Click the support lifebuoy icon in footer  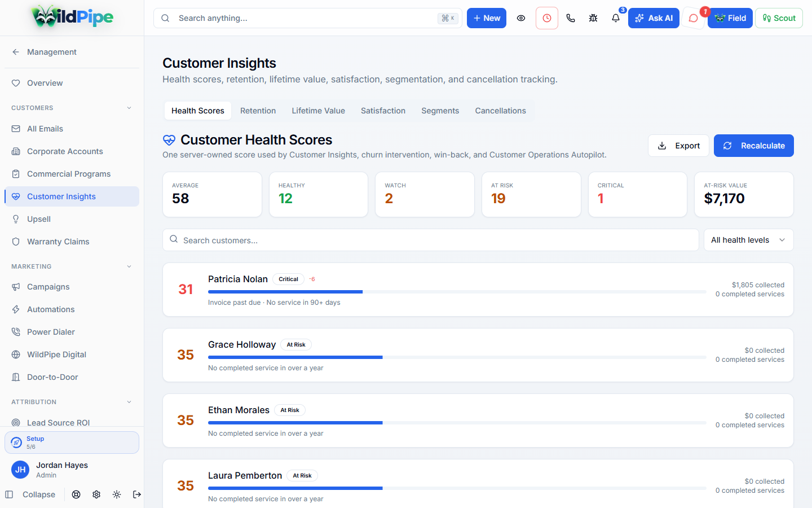(76, 494)
